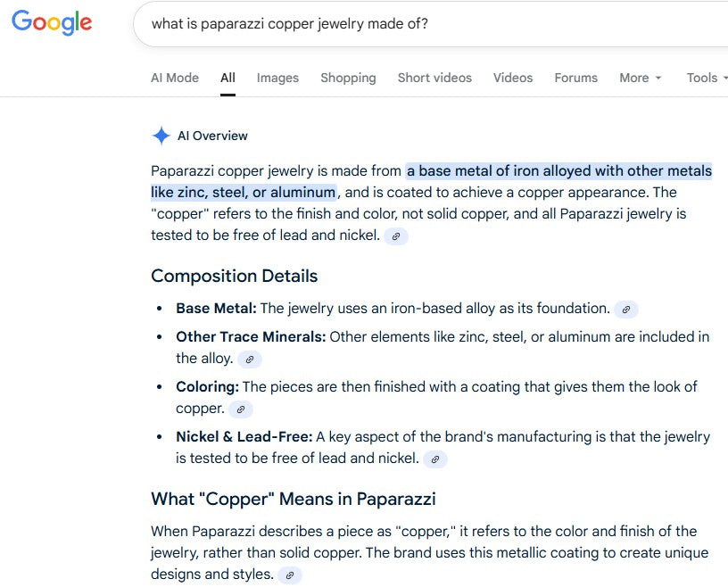Image resolution: width=728 pixels, height=587 pixels.
Task: Click the highlighted base metal answer text
Action: click(x=558, y=171)
